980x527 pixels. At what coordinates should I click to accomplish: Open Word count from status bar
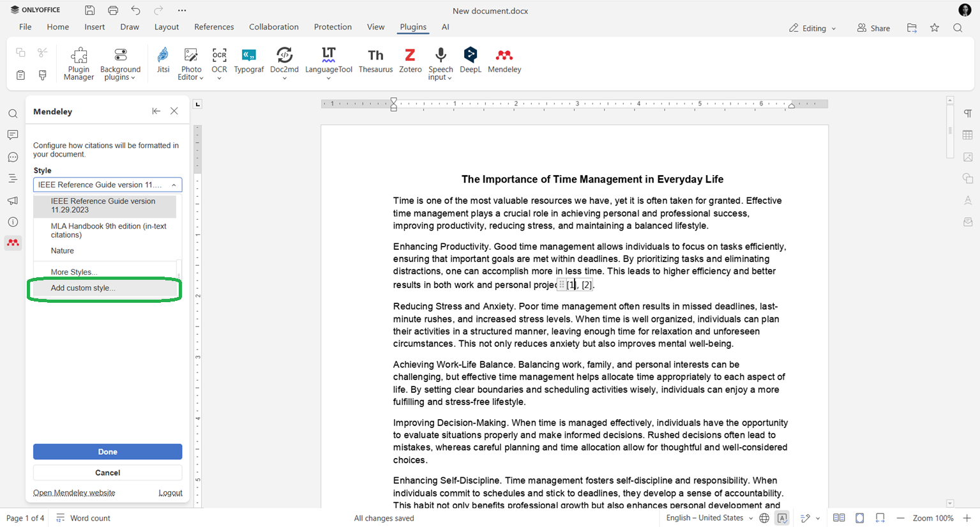(x=83, y=518)
